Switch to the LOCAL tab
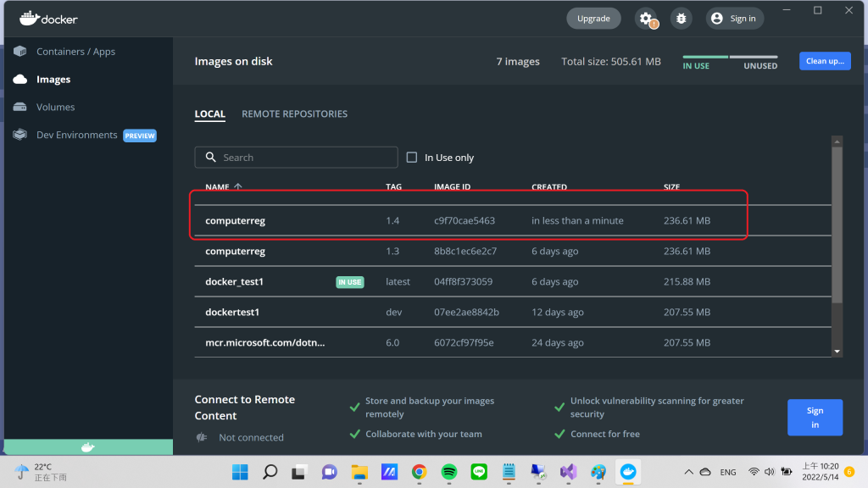The width and height of the screenshot is (868, 488). click(x=210, y=114)
